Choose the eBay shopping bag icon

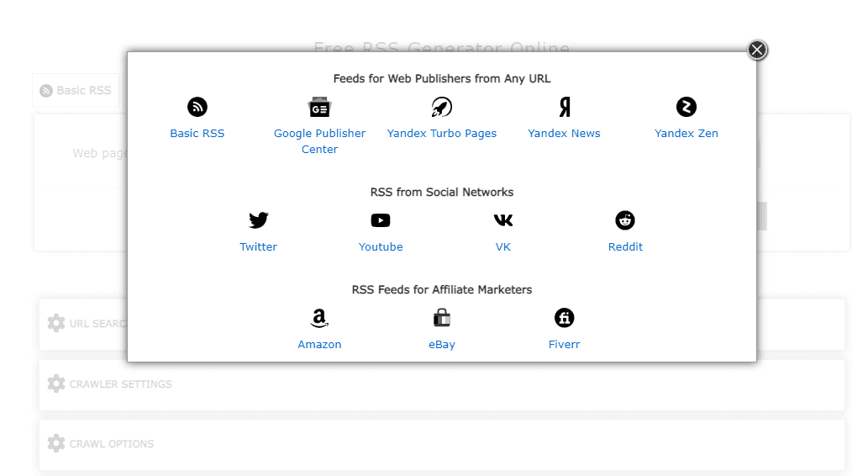pos(442,318)
